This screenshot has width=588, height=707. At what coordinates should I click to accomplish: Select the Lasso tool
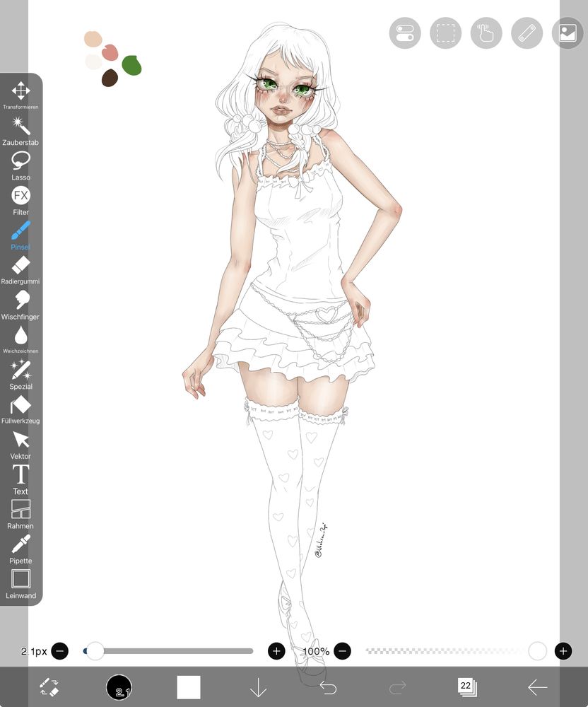click(20, 165)
